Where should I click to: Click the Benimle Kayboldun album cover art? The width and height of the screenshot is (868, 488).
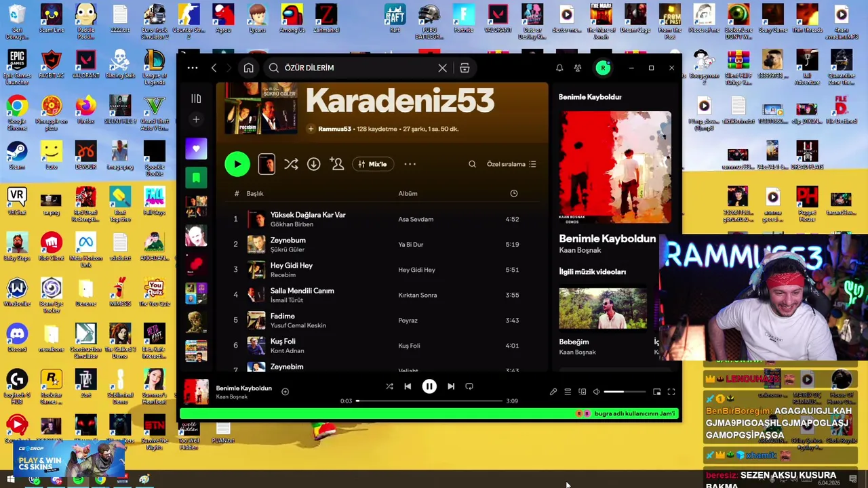615,167
